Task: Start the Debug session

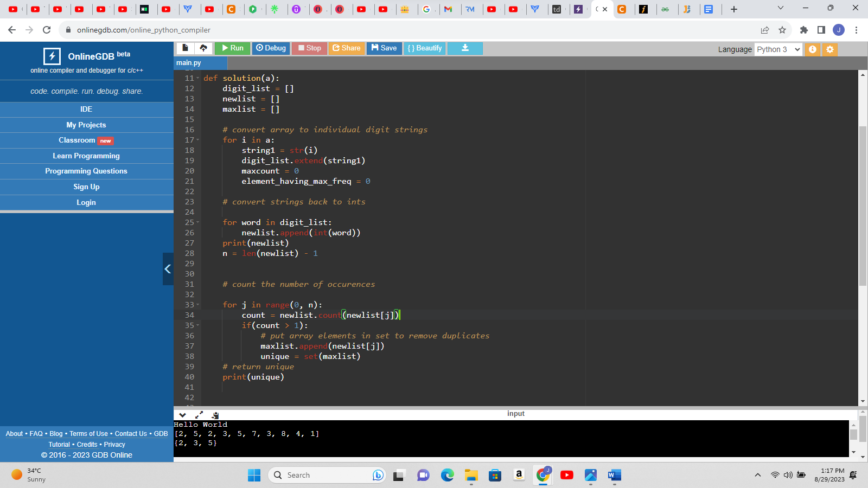Action: tap(271, 48)
